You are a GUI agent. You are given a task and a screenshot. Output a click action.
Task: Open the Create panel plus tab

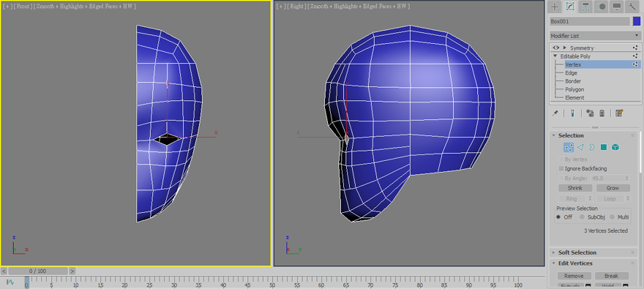(555, 7)
